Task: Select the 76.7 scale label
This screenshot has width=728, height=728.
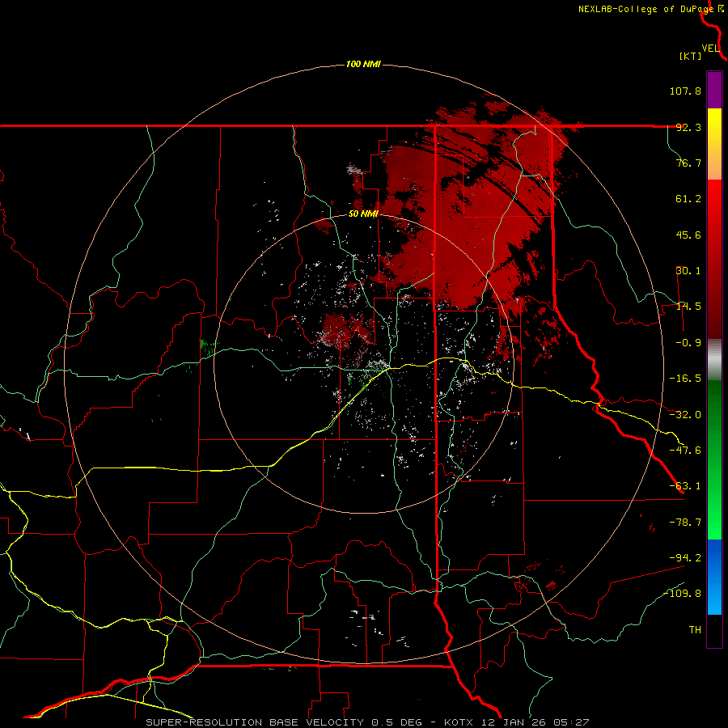Action: coord(688,163)
